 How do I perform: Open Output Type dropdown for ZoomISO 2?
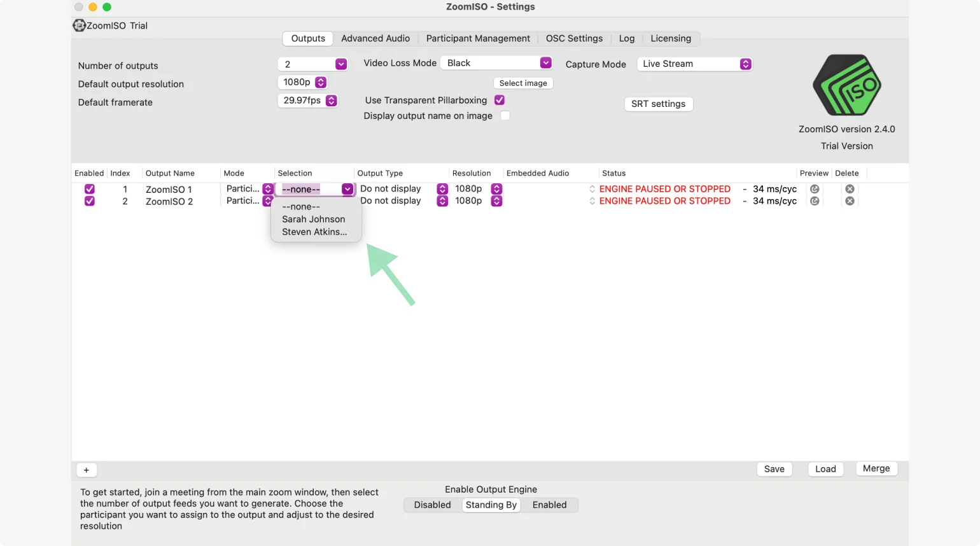tap(403, 201)
